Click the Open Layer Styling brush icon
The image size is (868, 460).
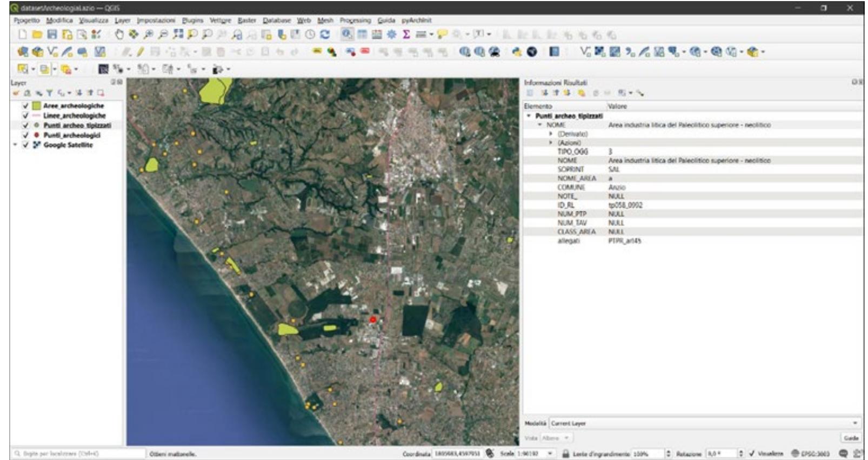[x=16, y=93]
